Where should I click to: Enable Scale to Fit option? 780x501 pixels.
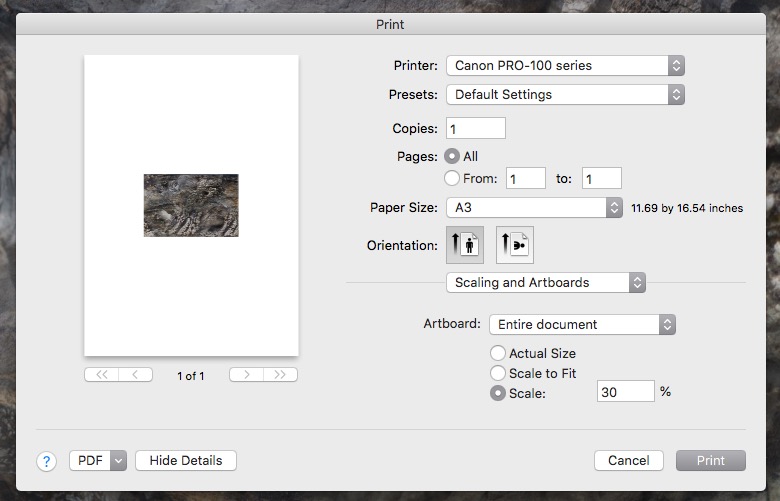pos(498,373)
